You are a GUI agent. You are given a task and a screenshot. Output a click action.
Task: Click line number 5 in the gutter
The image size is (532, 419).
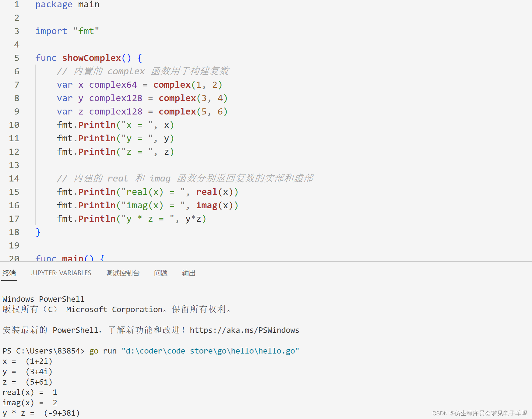click(x=17, y=58)
